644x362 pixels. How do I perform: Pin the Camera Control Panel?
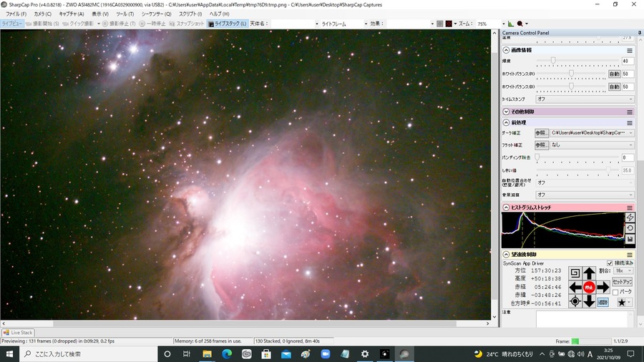tap(640, 32)
